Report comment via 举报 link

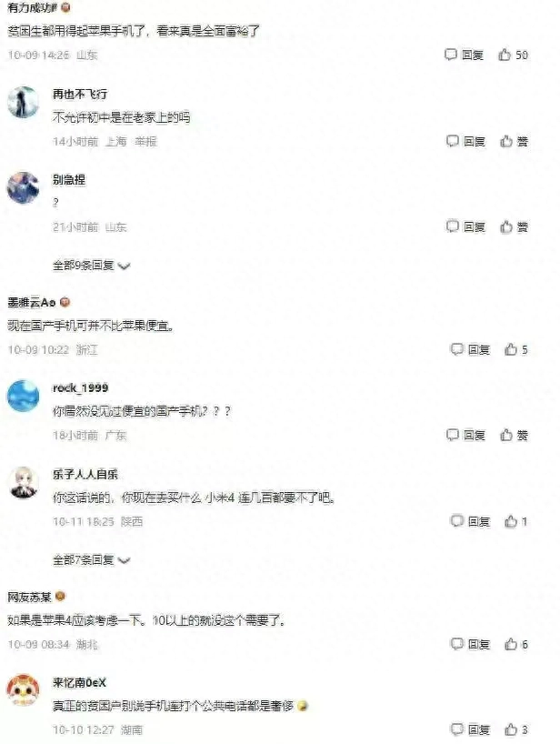tap(145, 141)
